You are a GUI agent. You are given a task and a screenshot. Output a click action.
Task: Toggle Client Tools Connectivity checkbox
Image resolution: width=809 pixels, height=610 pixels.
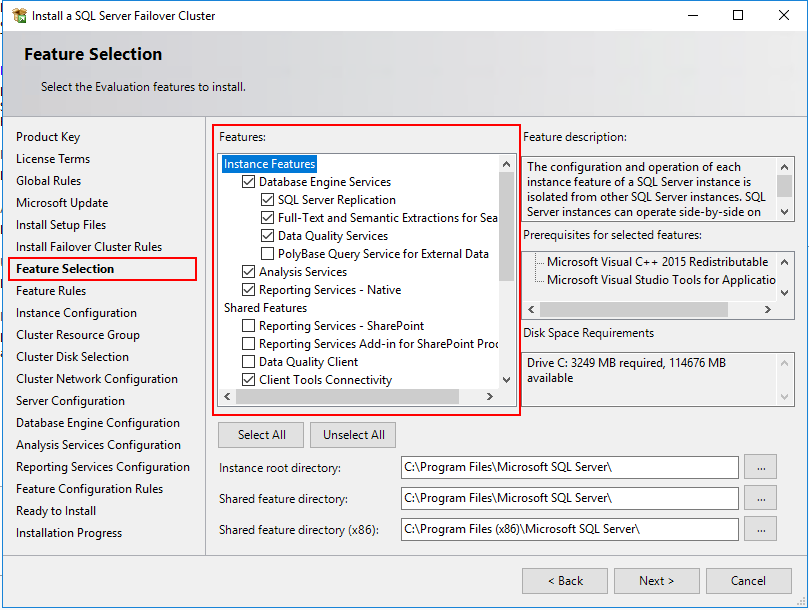tap(249, 380)
